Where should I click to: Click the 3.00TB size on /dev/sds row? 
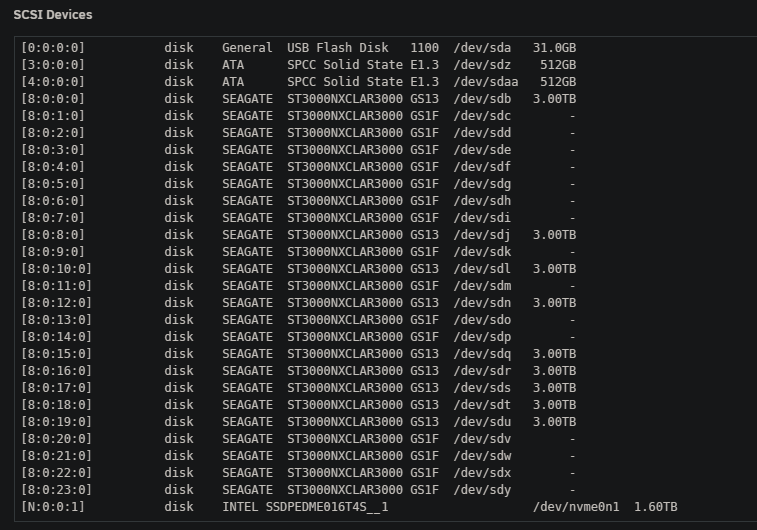(x=554, y=388)
